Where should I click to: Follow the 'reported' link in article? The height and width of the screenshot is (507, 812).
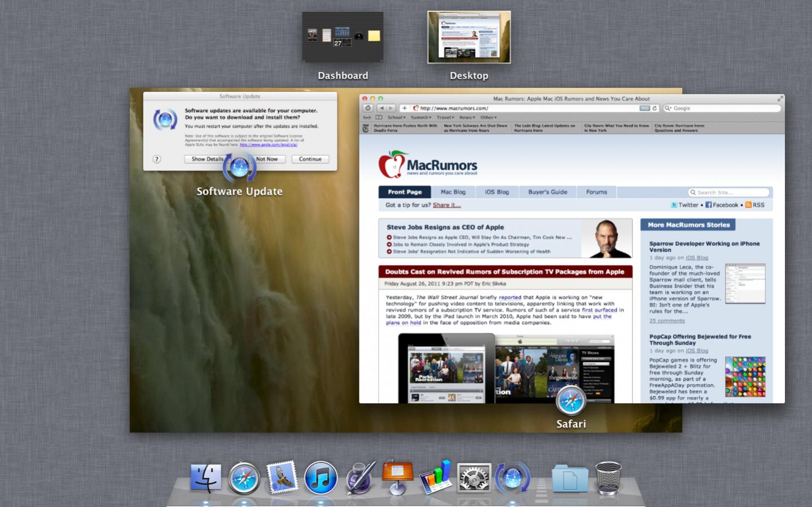click(510, 297)
